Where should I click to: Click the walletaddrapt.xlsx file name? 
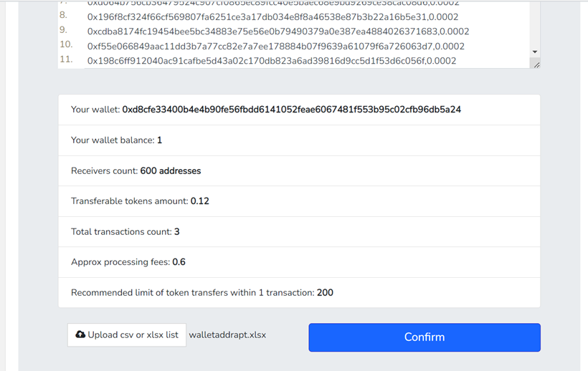pyautogui.click(x=227, y=334)
